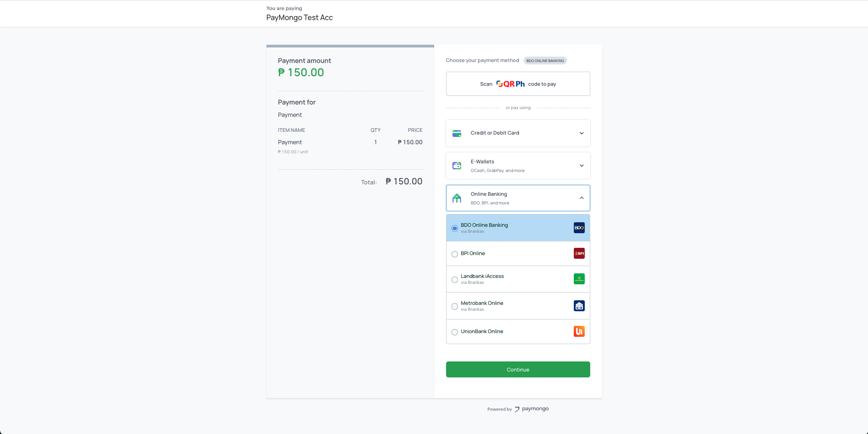Click the E-Wallets wallet icon
This screenshot has width=868, height=434.
pos(457,166)
